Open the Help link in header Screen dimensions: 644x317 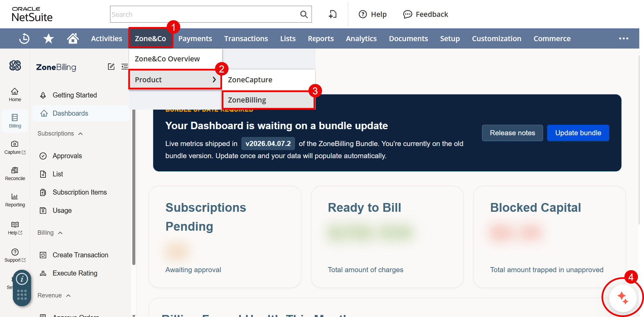pyautogui.click(x=373, y=14)
